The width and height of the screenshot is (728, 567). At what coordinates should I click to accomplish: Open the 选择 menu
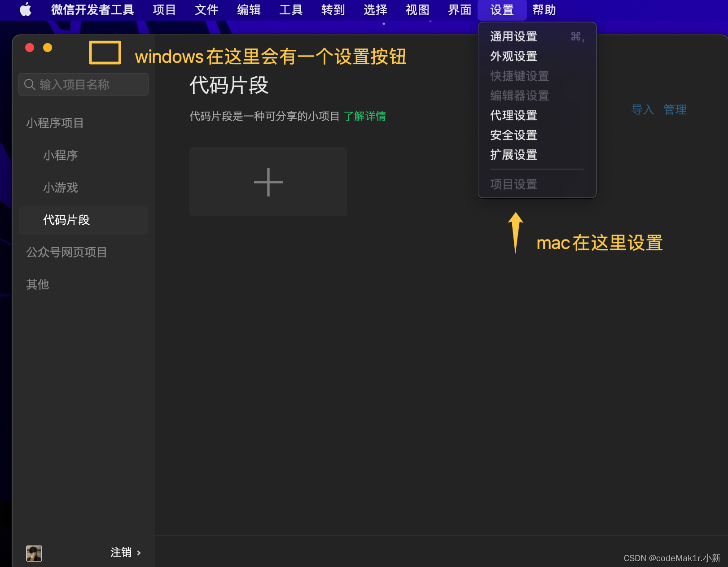pos(375,9)
